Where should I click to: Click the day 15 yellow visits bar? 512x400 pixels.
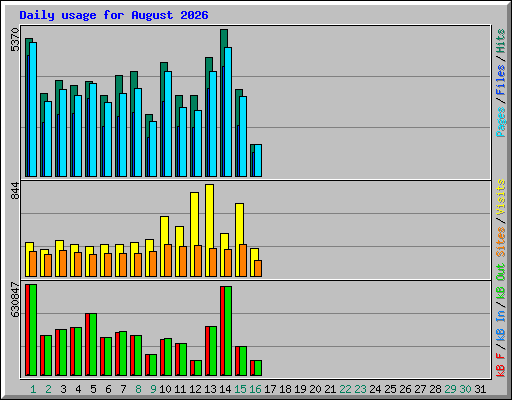click(x=240, y=224)
